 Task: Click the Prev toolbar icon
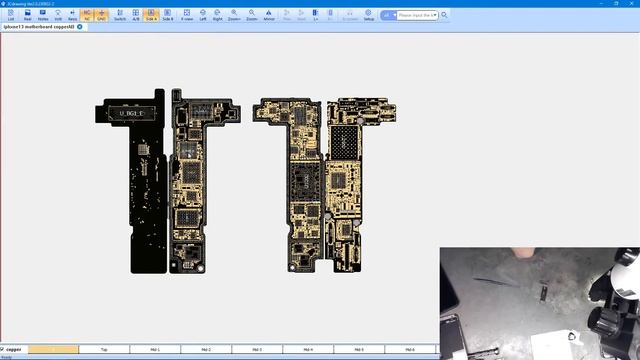287,15
